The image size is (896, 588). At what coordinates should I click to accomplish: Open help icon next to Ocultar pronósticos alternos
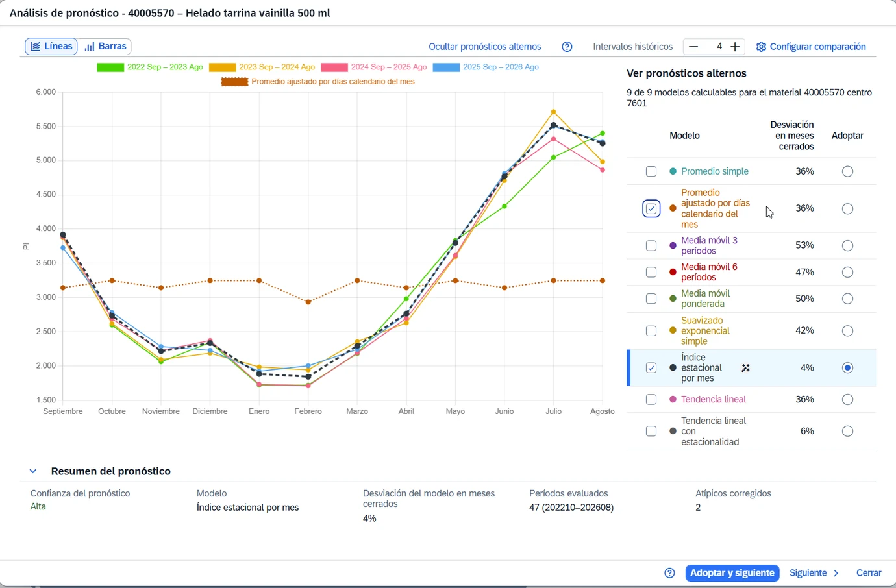click(x=567, y=47)
